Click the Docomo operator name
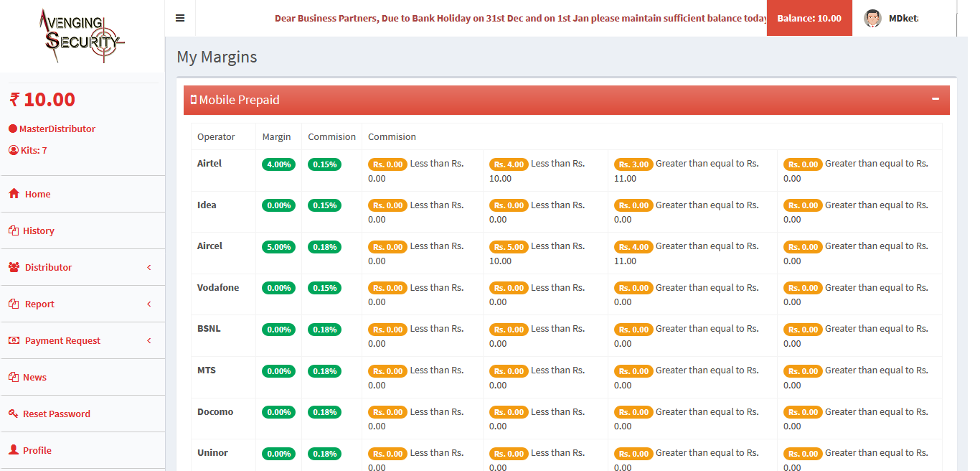This screenshot has height=471, width=980. tap(215, 411)
